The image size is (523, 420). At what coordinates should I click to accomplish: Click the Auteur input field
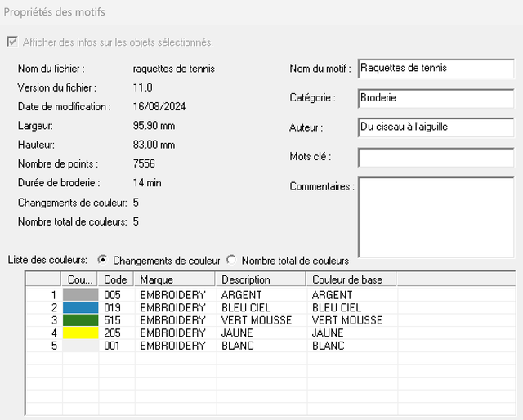pyautogui.click(x=436, y=127)
